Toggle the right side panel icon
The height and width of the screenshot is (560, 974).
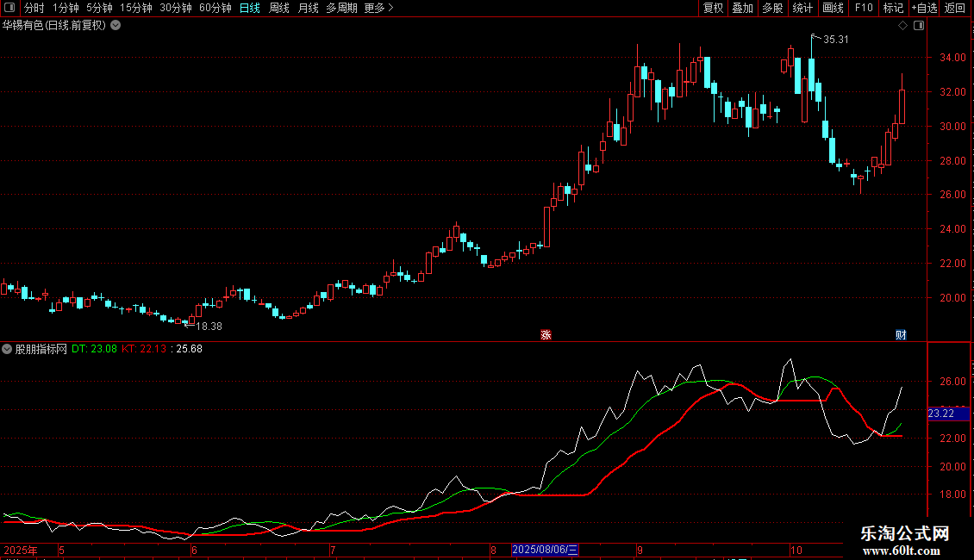(x=919, y=26)
